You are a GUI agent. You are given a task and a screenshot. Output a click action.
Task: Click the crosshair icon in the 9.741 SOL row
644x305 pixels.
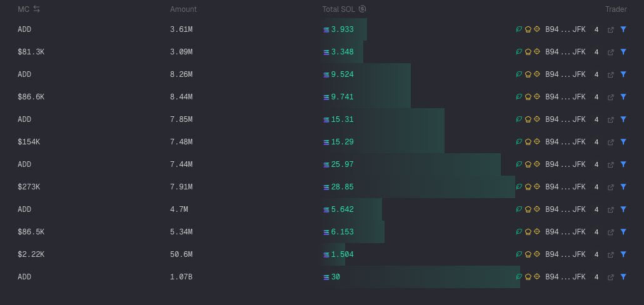(x=537, y=97)
